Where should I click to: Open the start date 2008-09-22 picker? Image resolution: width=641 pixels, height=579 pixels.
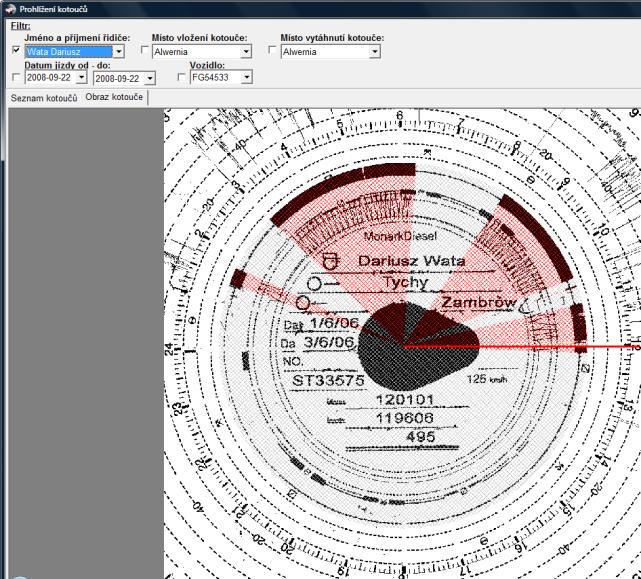click(82, 77)
